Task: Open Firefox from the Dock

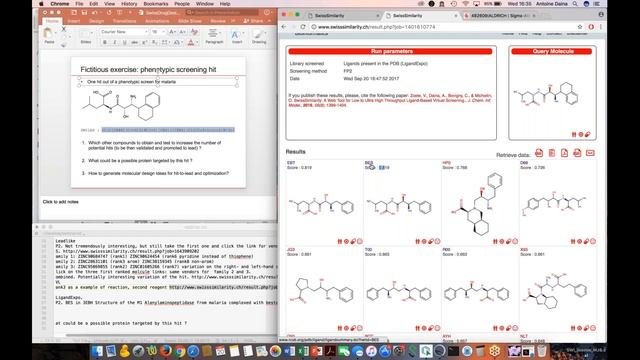Action: pos(166,351)
